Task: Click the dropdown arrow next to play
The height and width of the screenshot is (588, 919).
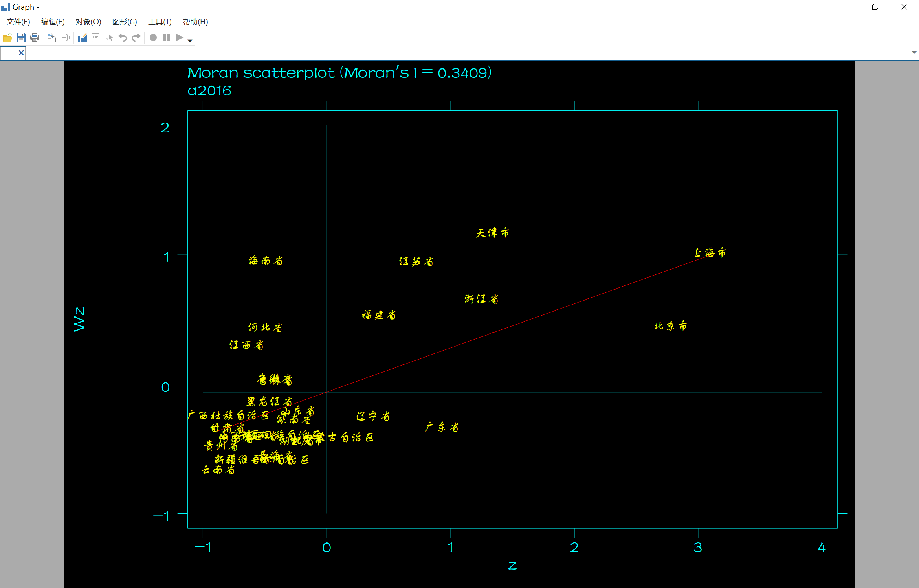Action: pos(189,38)
